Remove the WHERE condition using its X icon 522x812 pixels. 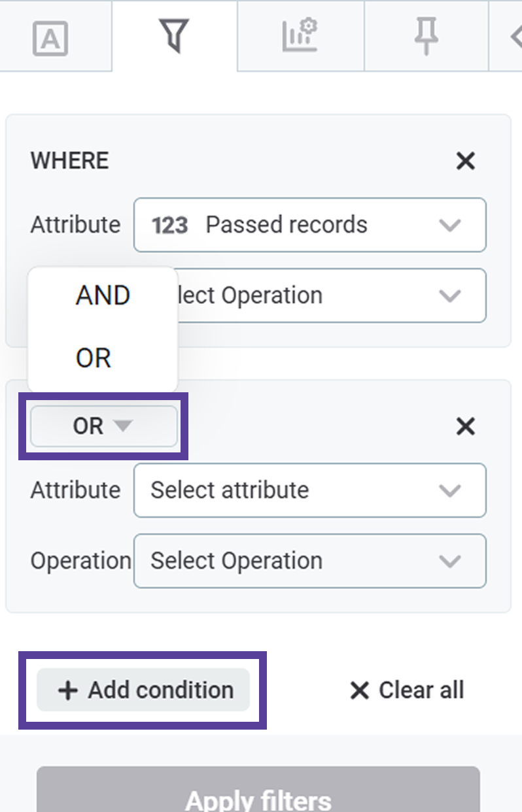click(x=465, y=161)
